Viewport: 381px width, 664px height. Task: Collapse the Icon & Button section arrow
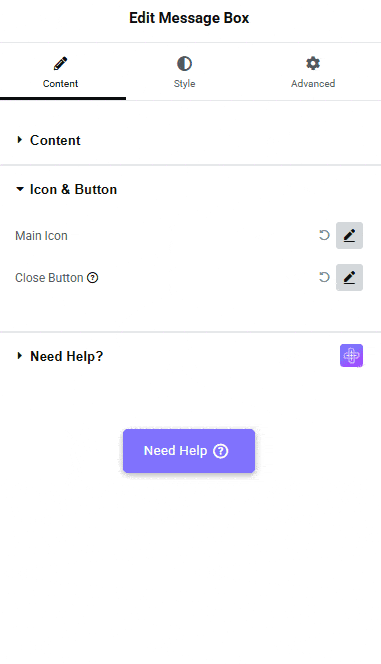[x=19, y=189]
